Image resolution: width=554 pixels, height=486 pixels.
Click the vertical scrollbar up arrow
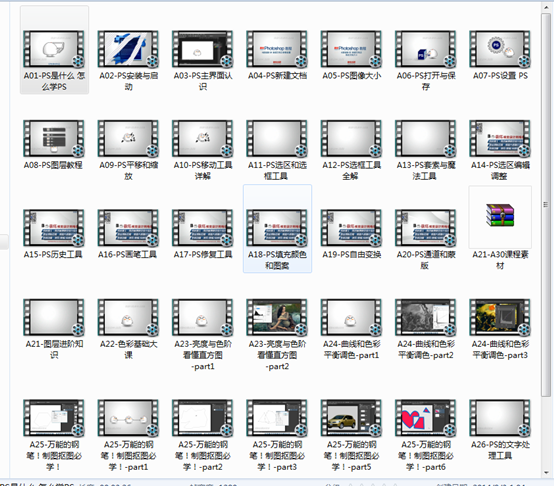(546, 7)
